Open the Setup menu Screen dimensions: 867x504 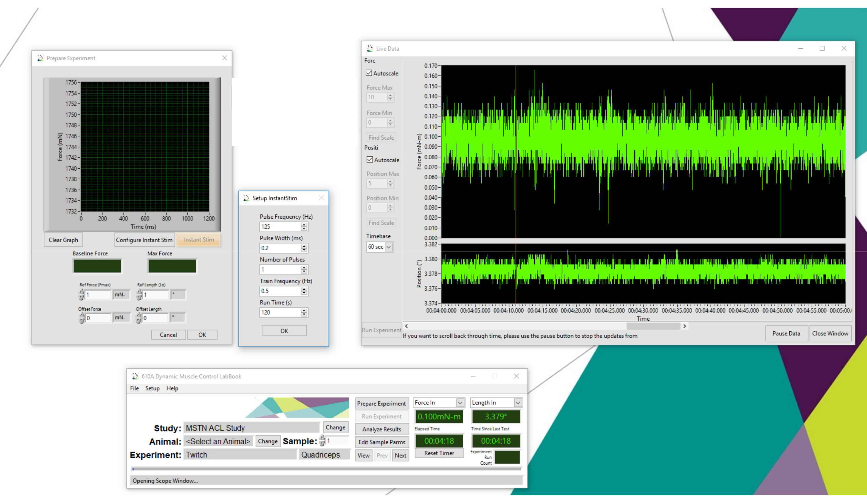(152, 388)
